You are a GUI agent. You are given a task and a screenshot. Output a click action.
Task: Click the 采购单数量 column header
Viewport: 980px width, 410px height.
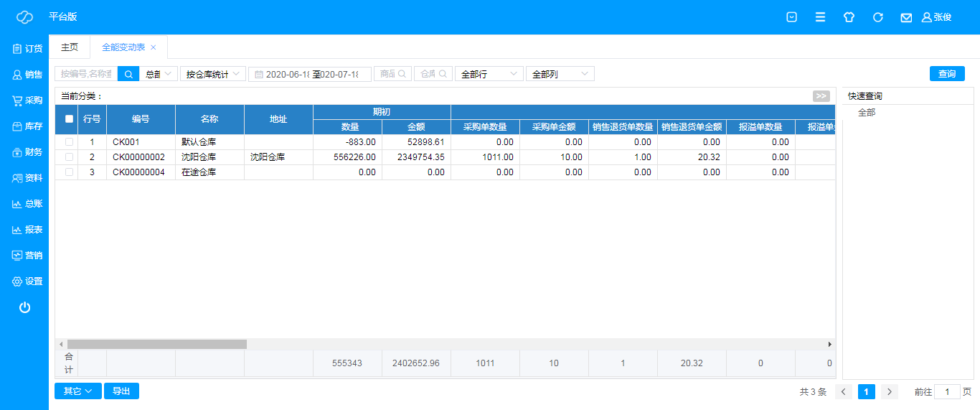485,127
